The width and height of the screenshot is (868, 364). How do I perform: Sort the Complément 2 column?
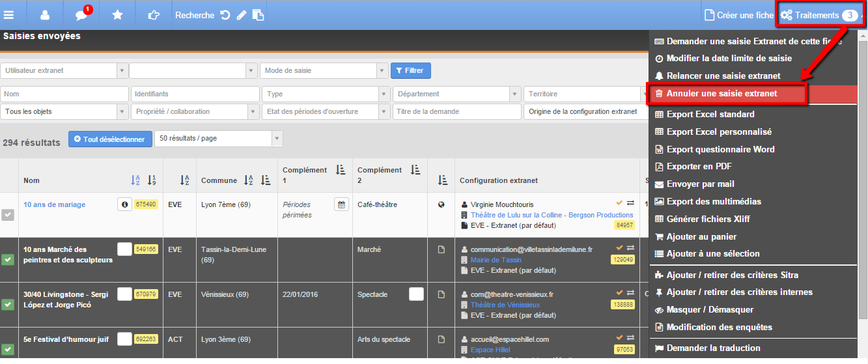415,170
